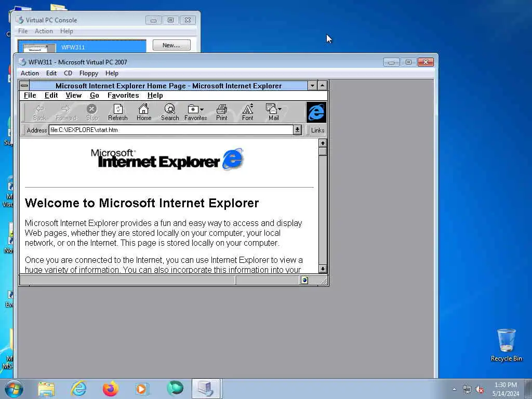This screenshot has width=532, height=399.
Task: Open the Windows Start orb
Action: point(14,389)
